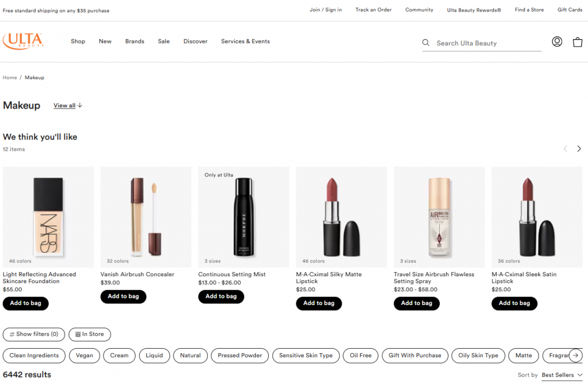Click inside the Search Ulta Beauty field
Screen dimensions: 588x386
[x=482, y=43]
